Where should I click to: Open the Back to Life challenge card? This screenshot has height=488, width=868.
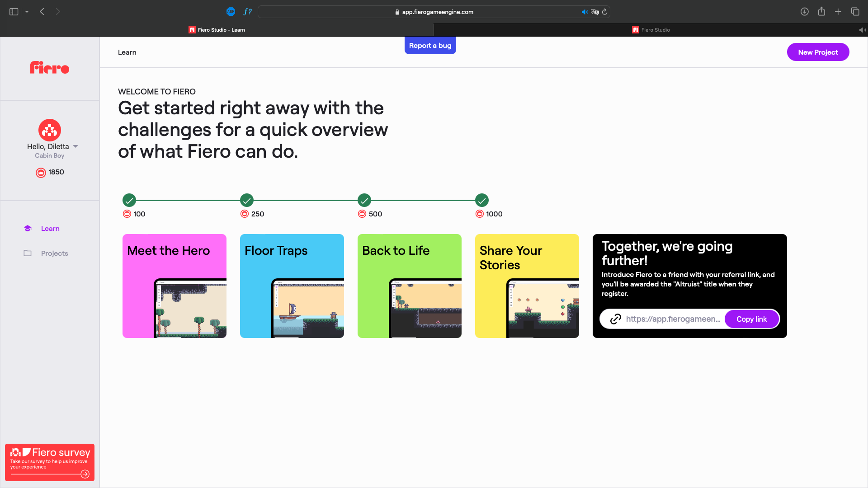(410, 286)
